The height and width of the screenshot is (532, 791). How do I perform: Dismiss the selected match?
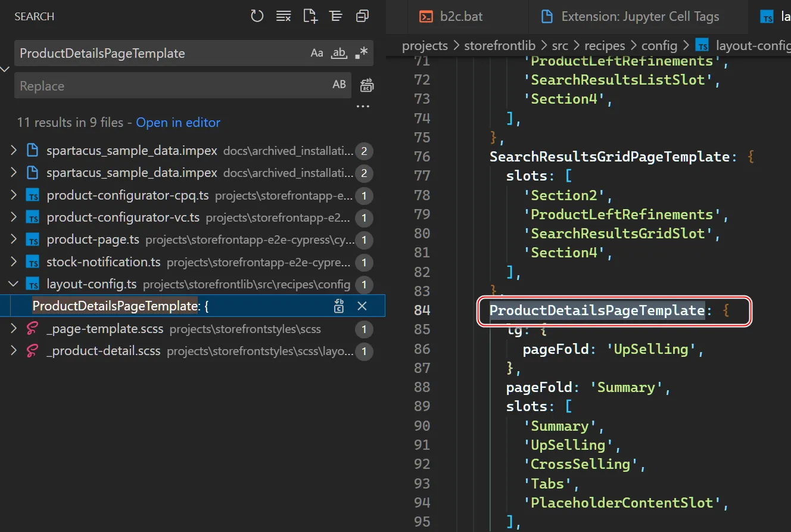[362, 306]
